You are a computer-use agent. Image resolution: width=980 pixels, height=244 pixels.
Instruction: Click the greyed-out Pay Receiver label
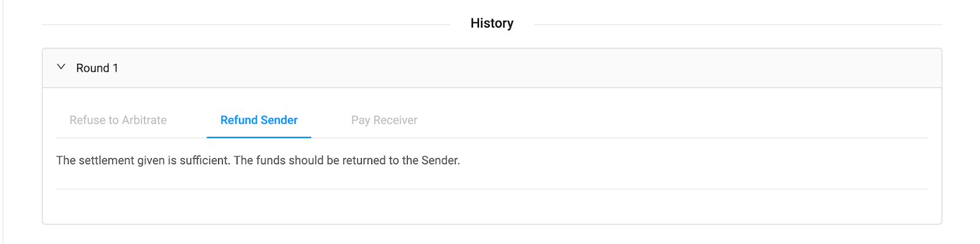point(384,120)
